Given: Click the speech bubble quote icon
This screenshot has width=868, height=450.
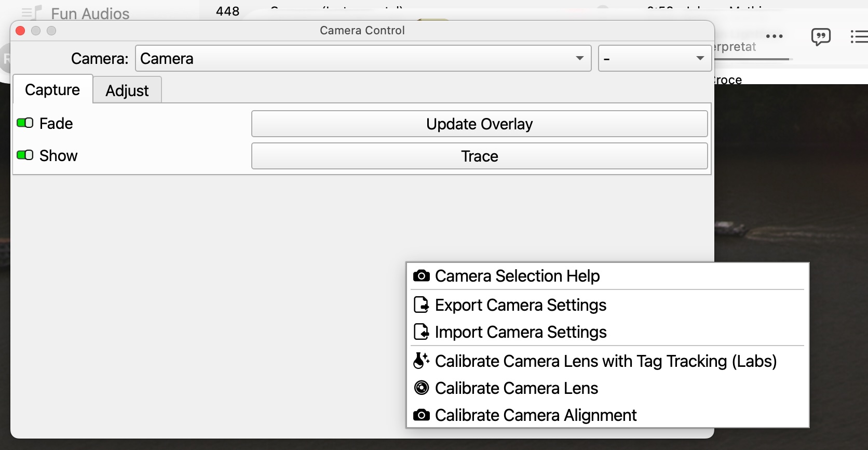Looking at the screenshot, I should pyautogui.click(x=821, y=36).
